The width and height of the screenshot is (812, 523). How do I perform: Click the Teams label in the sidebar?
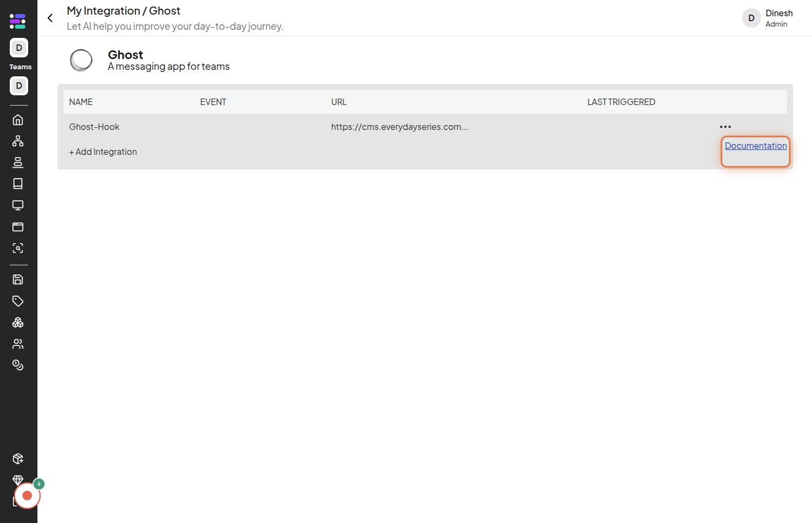click(x=20, y=67)
